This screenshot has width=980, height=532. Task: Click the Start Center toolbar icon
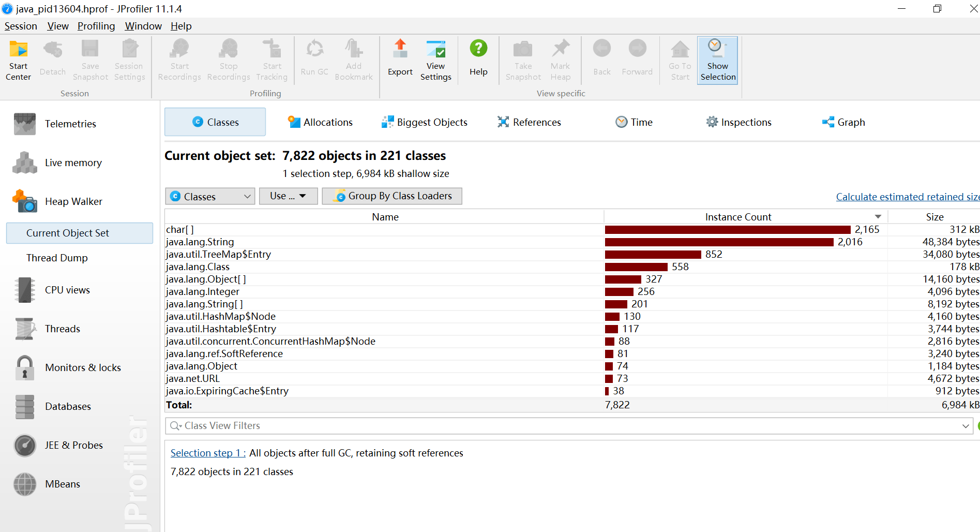[19, 61]
